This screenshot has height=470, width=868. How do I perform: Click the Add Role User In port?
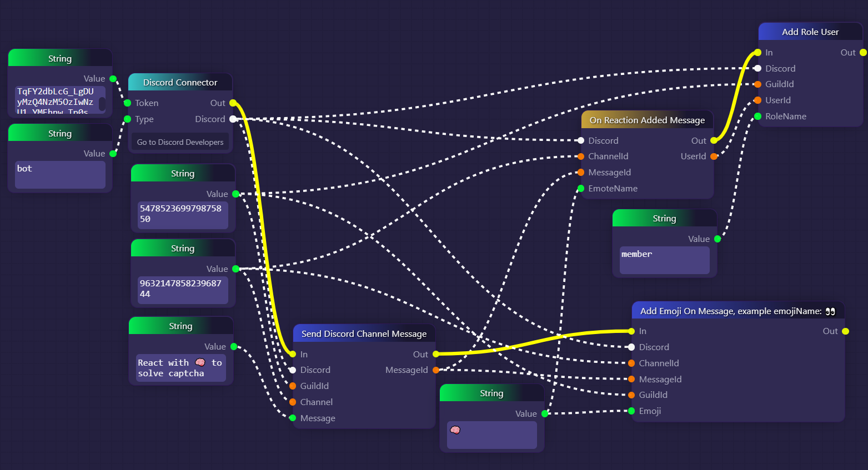point(757,53)
